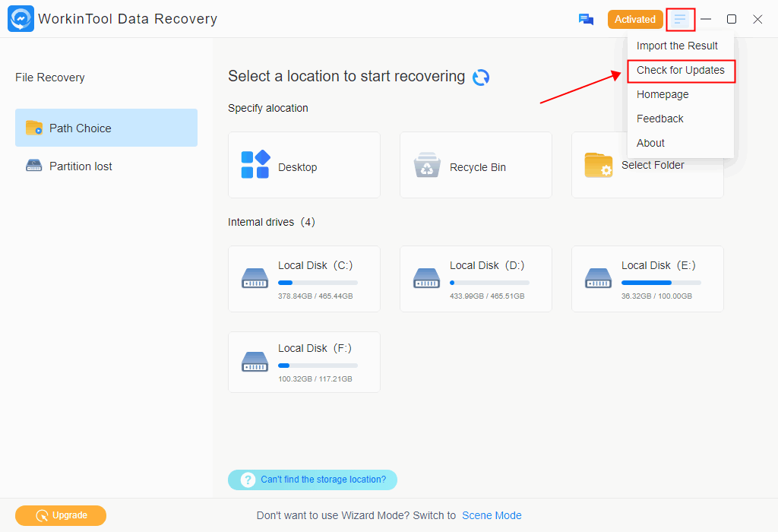Switch to Path Choice in sidebar
The height and width of the screenshot is (532, 778).
pos(106,128)
